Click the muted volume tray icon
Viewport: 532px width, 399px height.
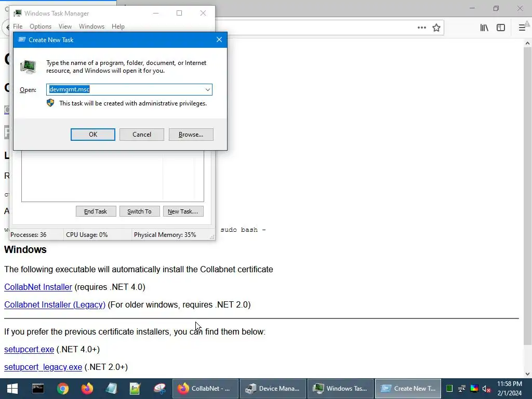click(x=486, y=389)
